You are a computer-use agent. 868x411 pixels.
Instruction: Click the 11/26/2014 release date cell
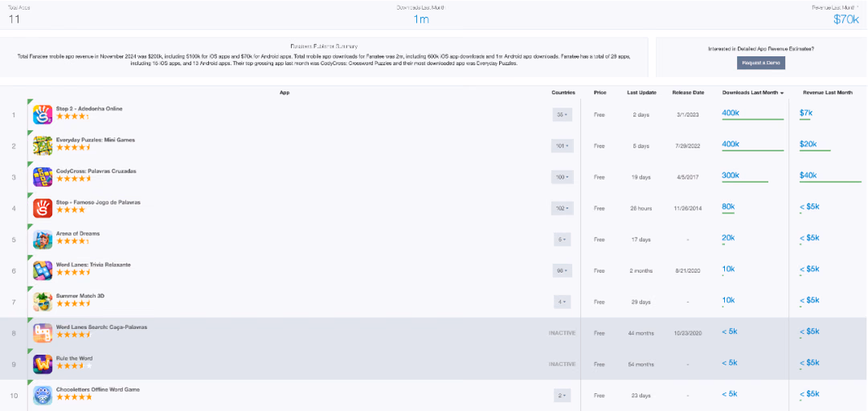point(688,209)
